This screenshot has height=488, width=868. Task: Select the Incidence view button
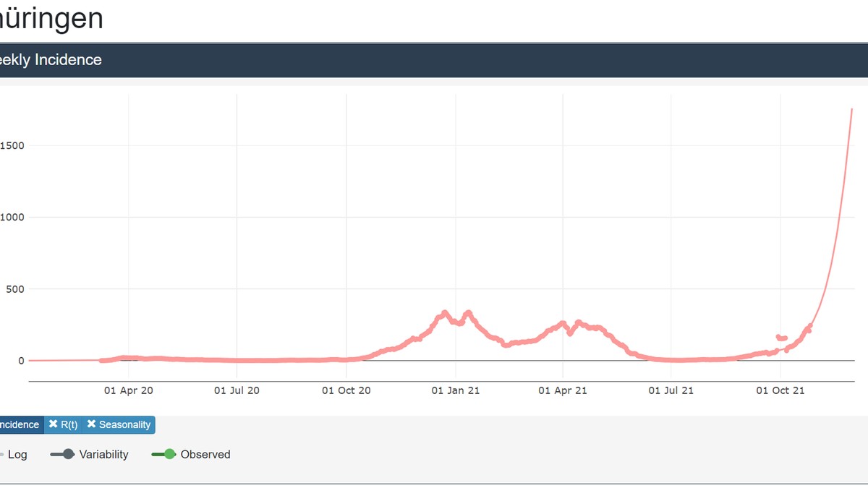(x=20, y=424)
